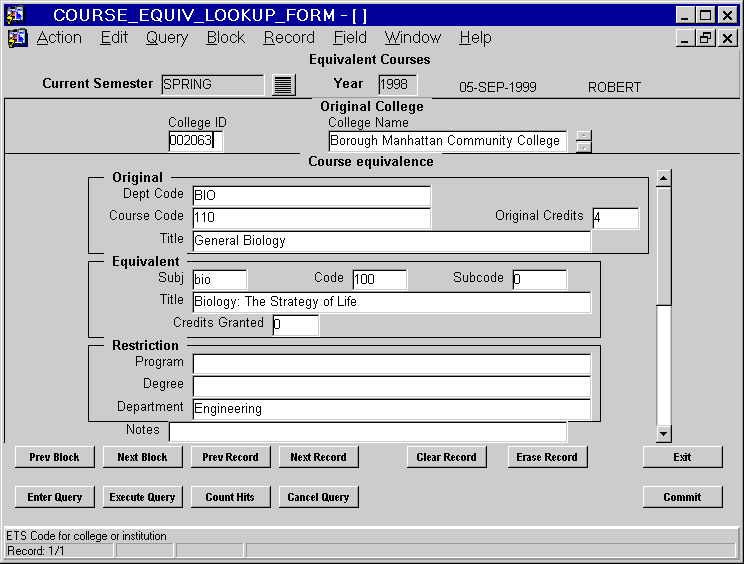Click the Credits Granted field
744x564 pixels.
click(x=296, y=325)
